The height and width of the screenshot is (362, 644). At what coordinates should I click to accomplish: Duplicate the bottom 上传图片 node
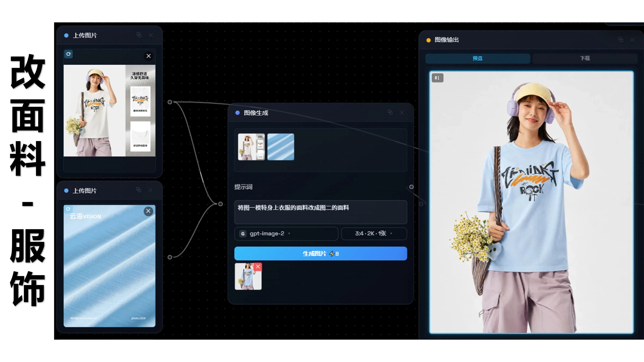[x=139, y=190]
